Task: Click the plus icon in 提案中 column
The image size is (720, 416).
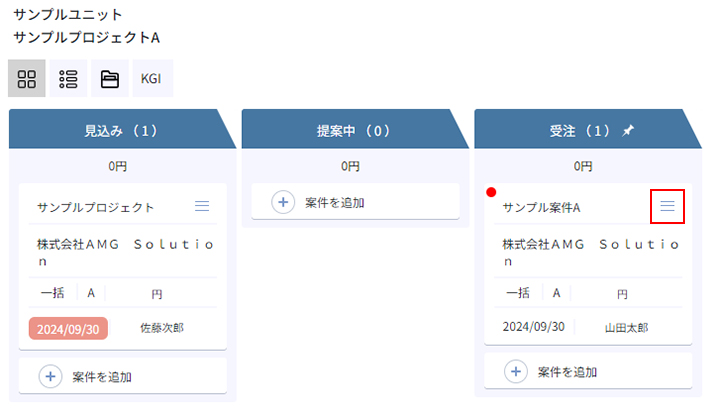Action: pyautogui.click(x=283, y=202)
